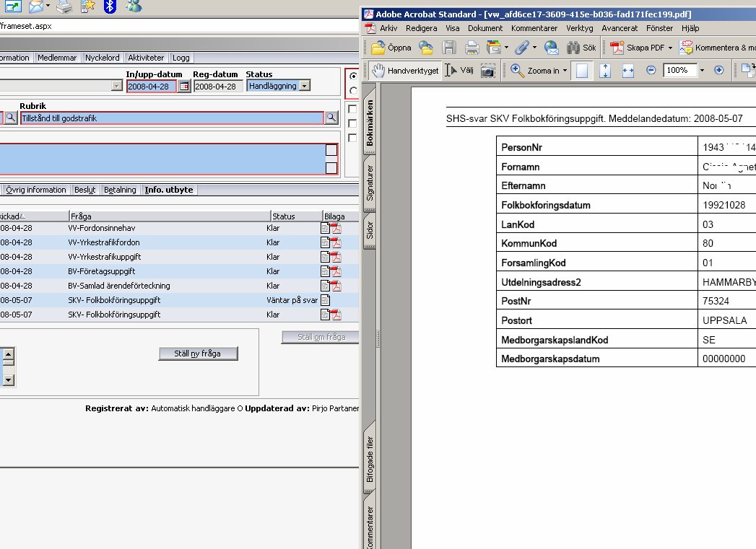
Task: Select the snapshot camera tool
Action: (488, 71)
